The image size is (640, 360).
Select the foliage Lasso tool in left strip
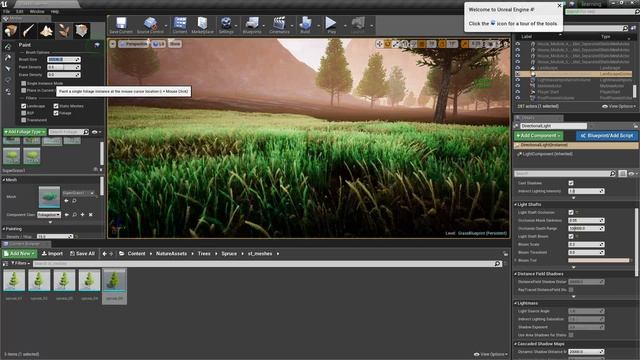8,80
